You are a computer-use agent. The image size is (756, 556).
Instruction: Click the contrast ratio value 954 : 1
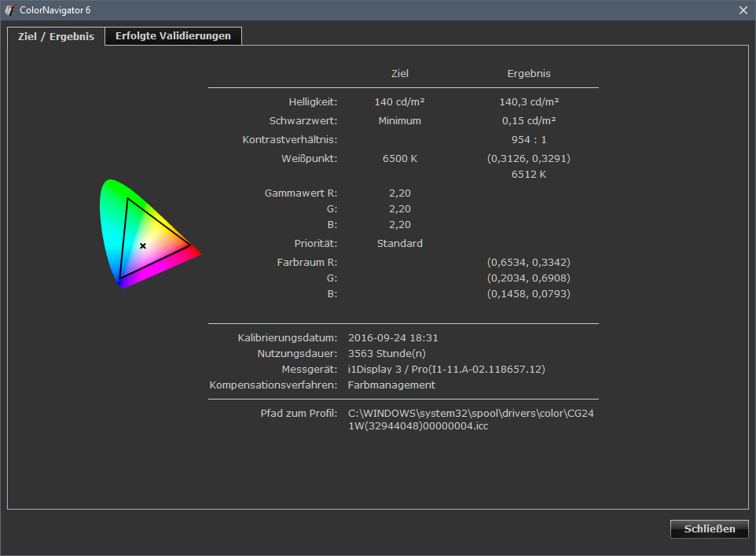coord(529,139)
